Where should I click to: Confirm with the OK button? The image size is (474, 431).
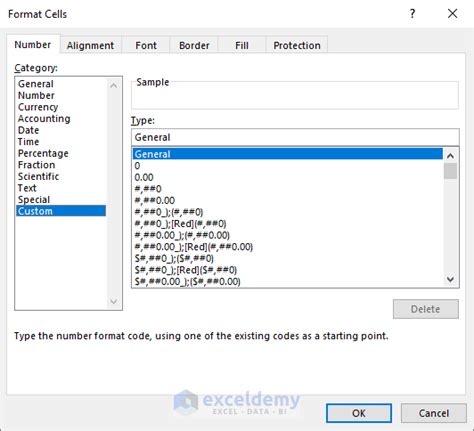pyautogui.click(x=359, y=413)
